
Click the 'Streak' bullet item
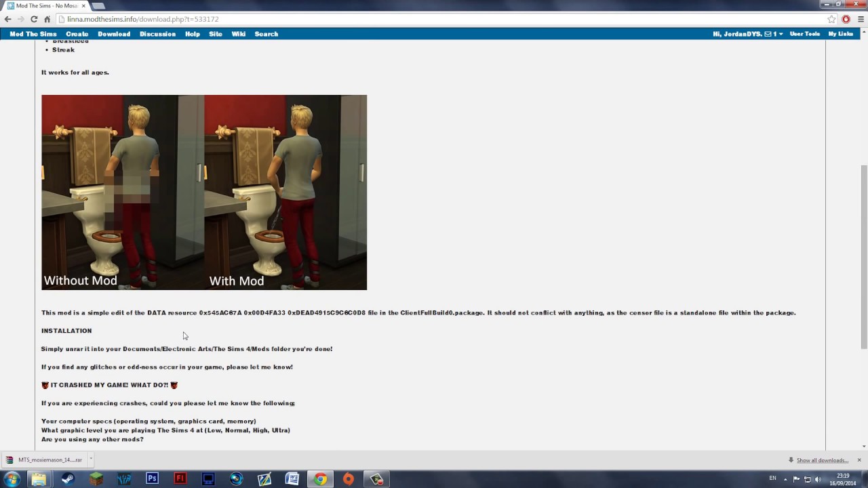64,49
